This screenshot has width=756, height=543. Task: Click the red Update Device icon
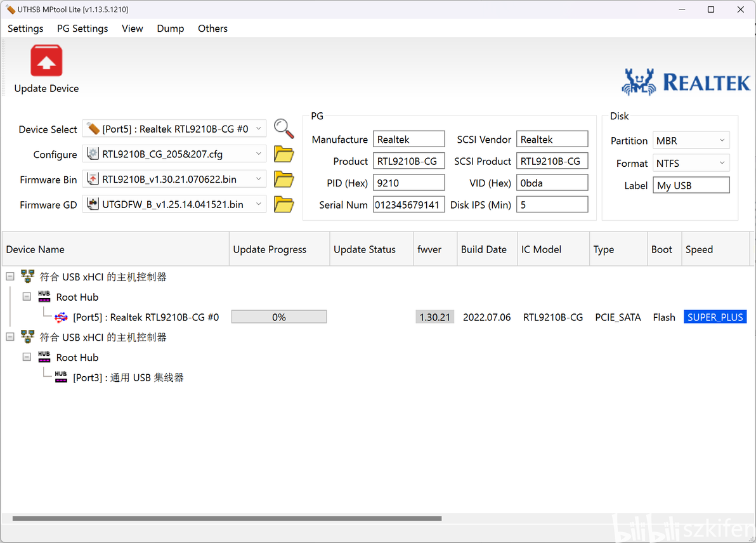coord(46,61)
